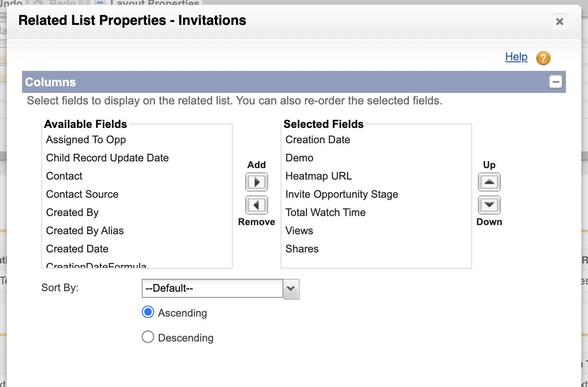The width and height of the screenshot is (588, 387).
Task: Enable Descending instead of Ascending
Action: (148, 337)
